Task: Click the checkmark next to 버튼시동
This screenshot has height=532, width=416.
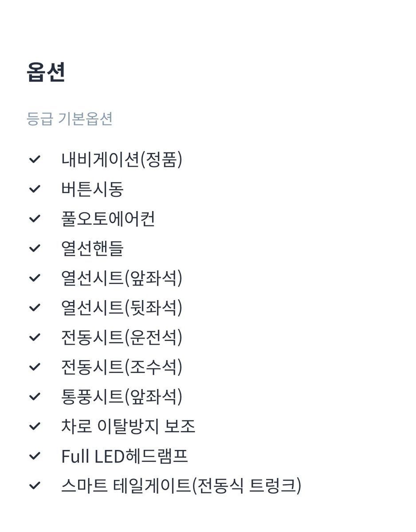Action: coord(35,189)
